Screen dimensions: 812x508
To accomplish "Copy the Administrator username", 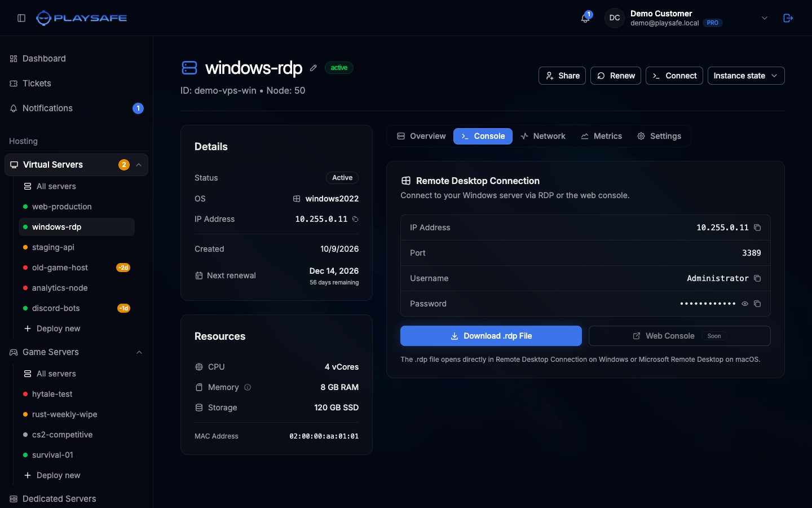I will coord(757,278).
